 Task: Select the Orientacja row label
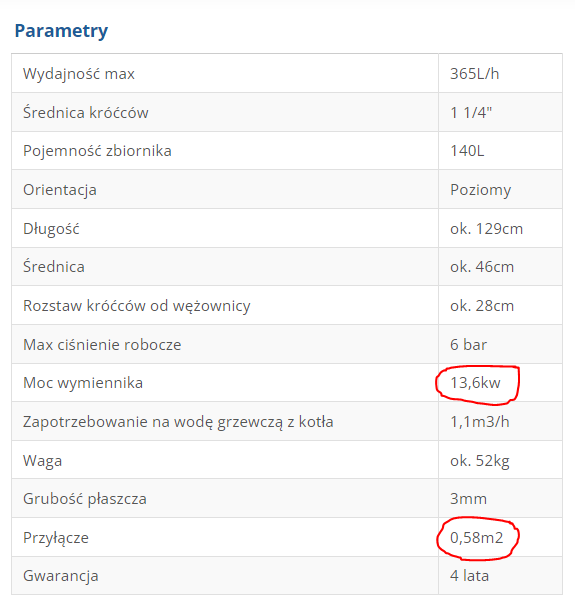[60, 190]
